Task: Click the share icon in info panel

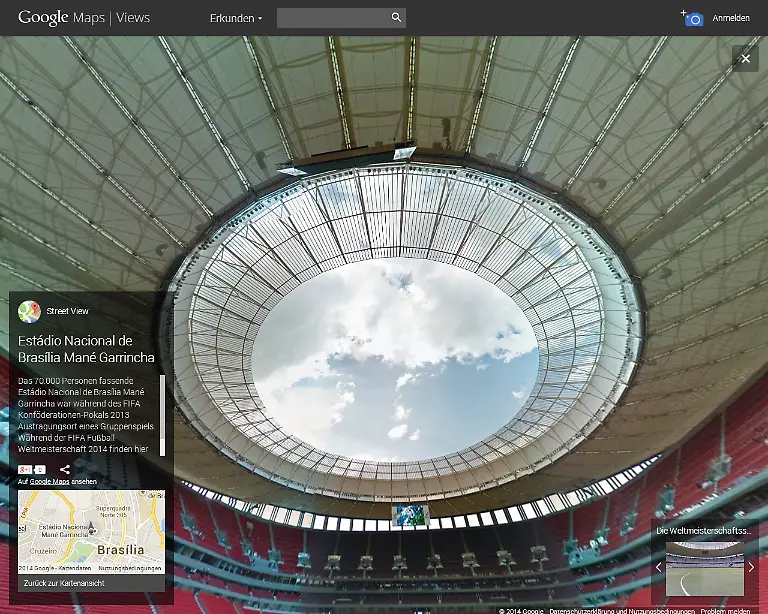Action: coord(65,469)
